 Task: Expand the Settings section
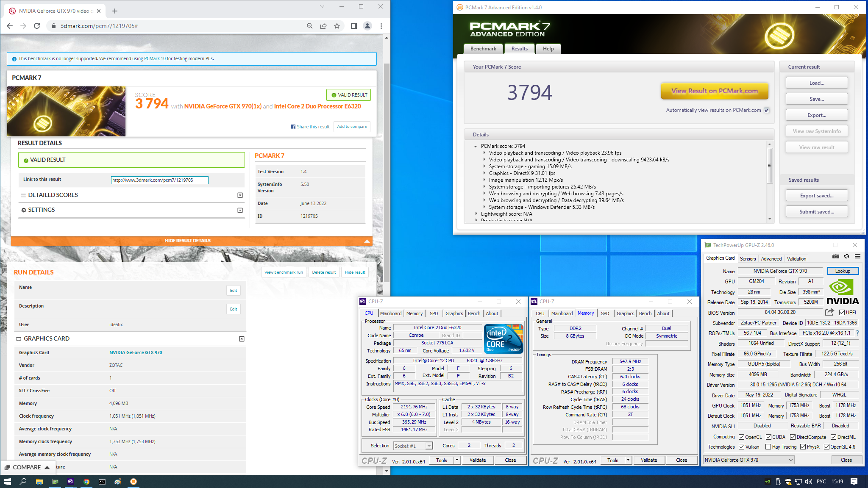[240, 210]
